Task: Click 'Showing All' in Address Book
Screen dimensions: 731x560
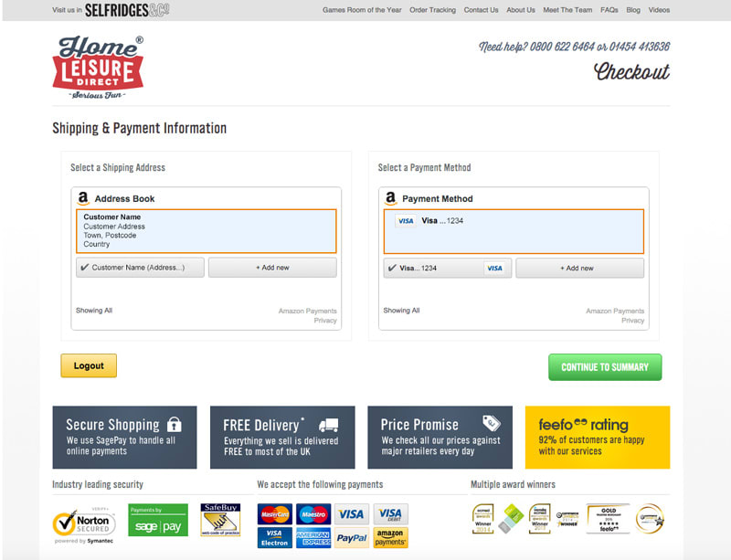Action: [x=94, y=311]
